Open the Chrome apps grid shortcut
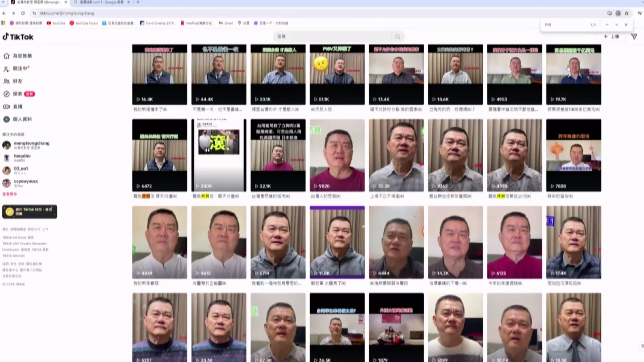Viewport: 644px width, 362px height. [x=3, y=23]
